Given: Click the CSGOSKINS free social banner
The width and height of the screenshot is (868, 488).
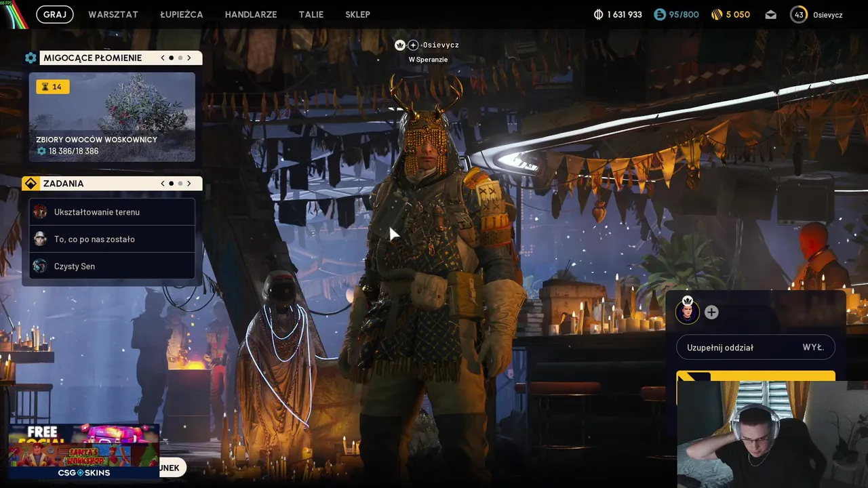Looking at the screenshot, I should pos(84,452).
